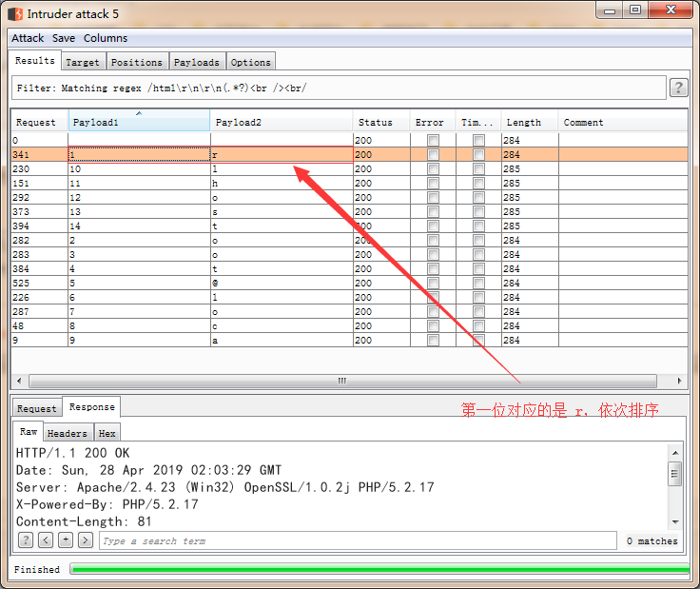Open search options plus button
The height and width of the screenshot is (589, 700).
point(66,540)
